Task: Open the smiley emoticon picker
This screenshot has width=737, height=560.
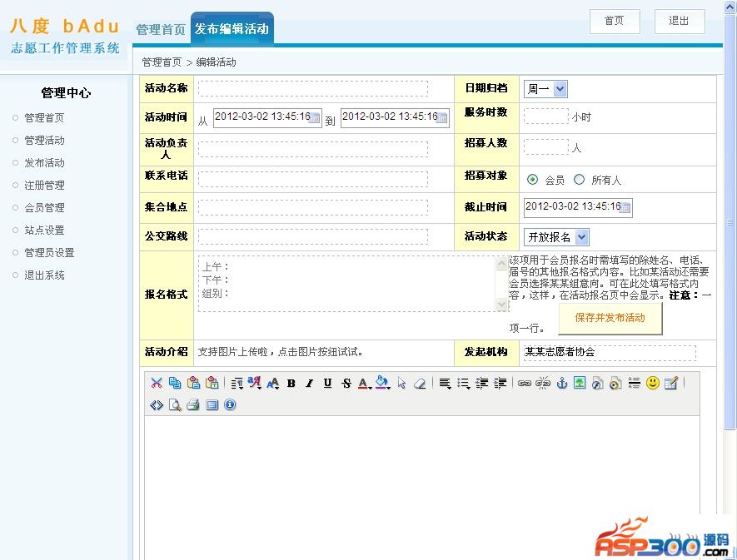Action: click(x=653, y=383)
